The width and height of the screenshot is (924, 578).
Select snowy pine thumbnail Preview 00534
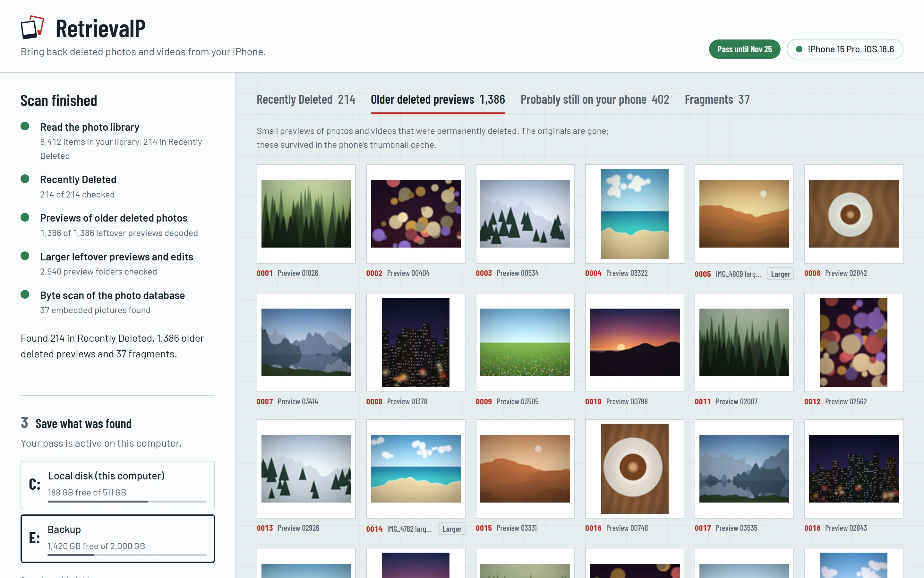pyautogui.click(x=525, y=214)
